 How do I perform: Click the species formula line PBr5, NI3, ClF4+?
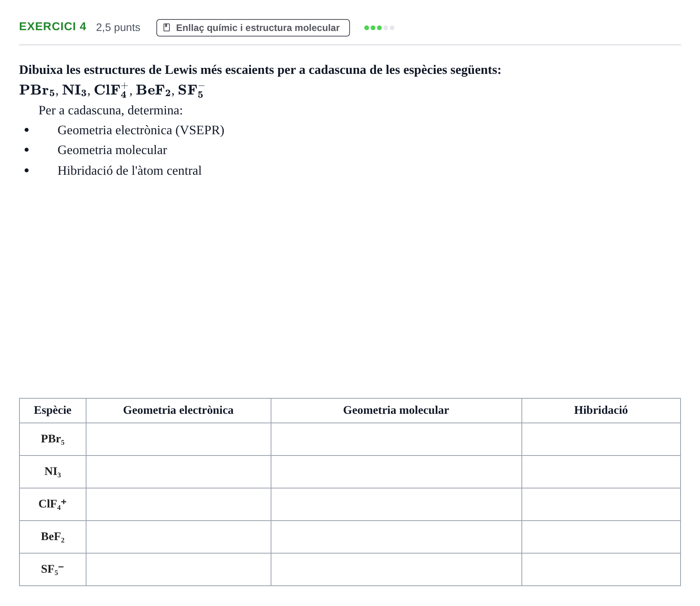112,90
